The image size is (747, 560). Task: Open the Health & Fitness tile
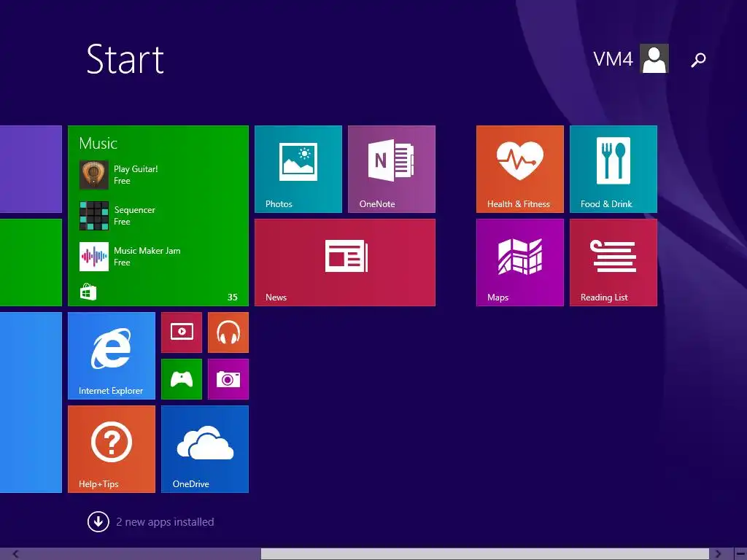coord(519,169)
